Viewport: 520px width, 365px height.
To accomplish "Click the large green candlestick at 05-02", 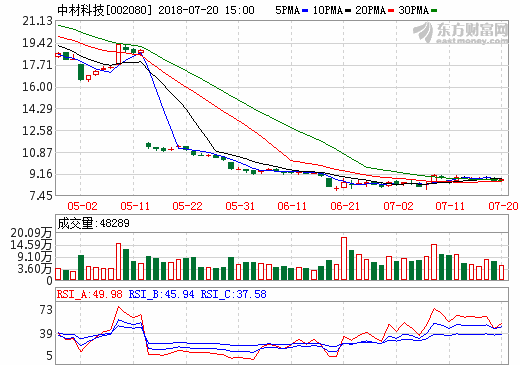I will click(81, 72).
